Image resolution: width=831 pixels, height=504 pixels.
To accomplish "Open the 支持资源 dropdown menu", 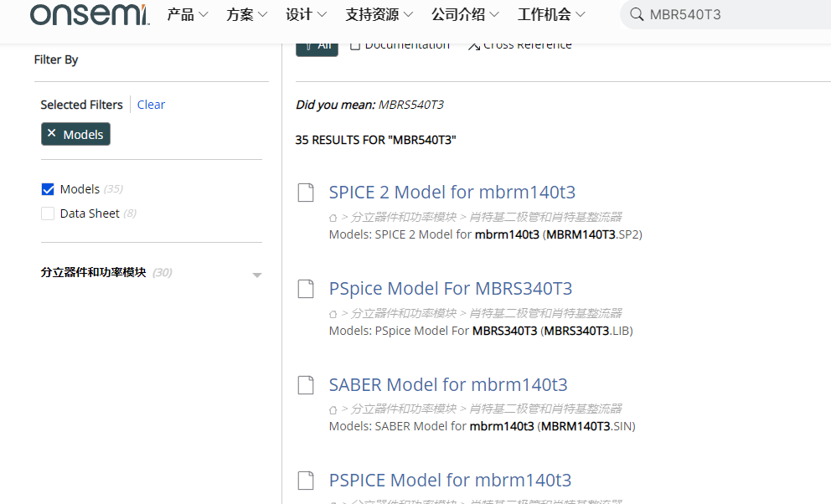I will click(379, 14).
